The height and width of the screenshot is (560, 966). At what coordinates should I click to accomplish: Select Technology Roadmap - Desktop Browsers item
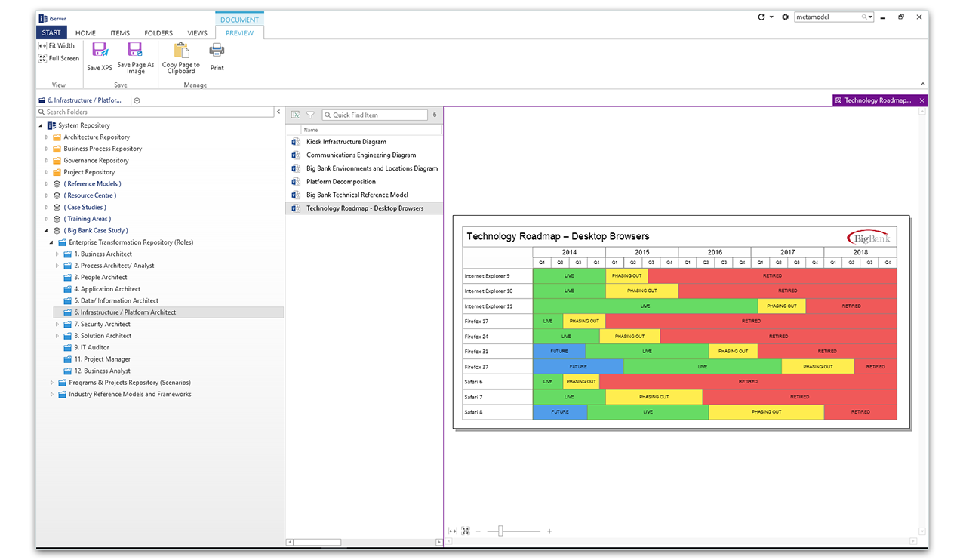tap(365, 208)
